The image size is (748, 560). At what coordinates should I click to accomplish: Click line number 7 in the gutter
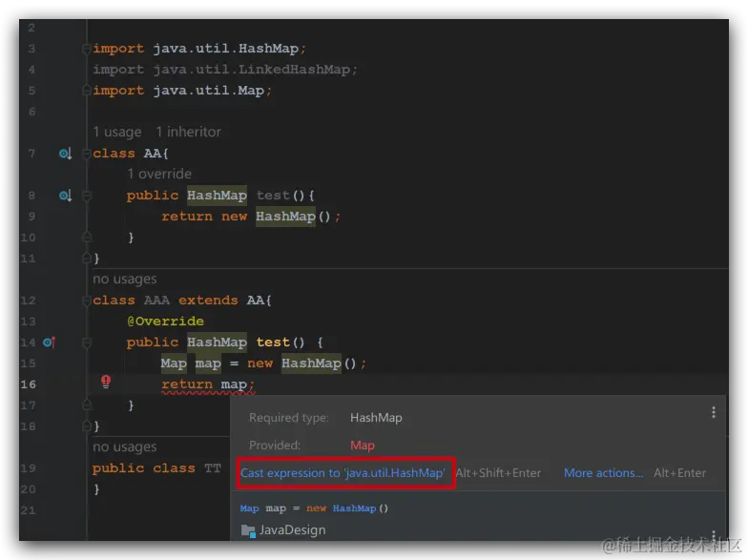(31, 154)
